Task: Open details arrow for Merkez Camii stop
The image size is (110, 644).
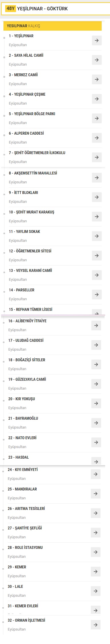Action: click(97, 79)
